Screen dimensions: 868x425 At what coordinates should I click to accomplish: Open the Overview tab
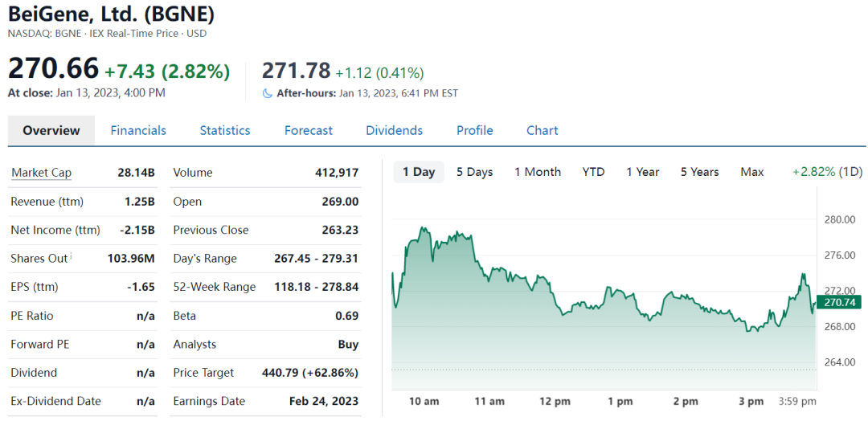tap(51, 130)
